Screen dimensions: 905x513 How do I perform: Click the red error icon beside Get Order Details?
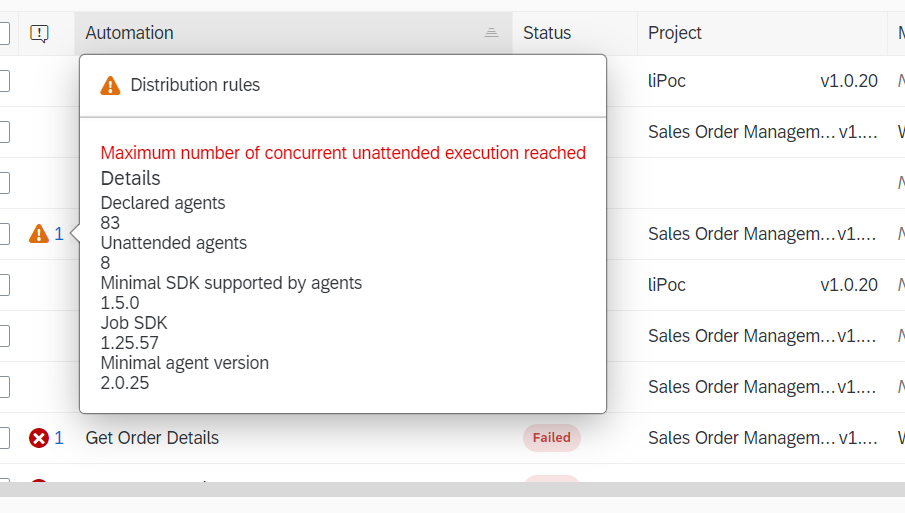click(39, 438)
